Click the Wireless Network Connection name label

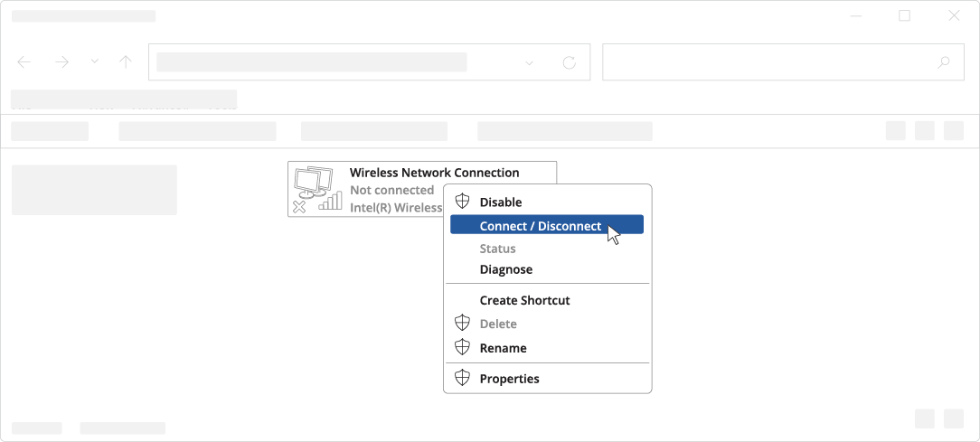(x=434, y=173)
